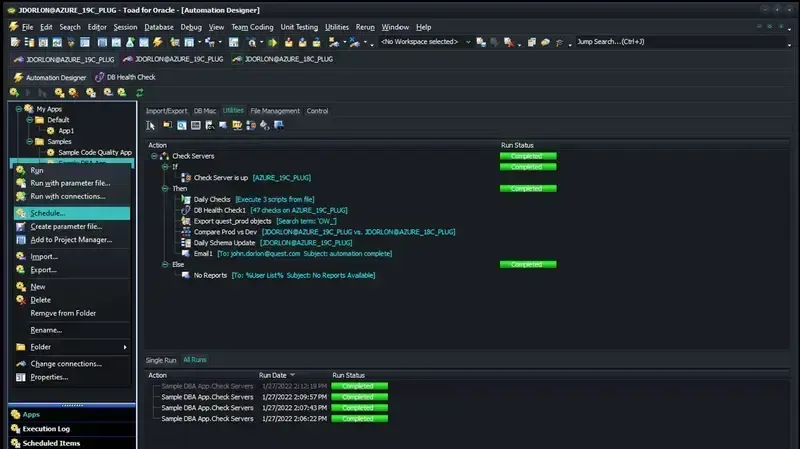Click the folder icon in Utilities palette

pos(167,126)
